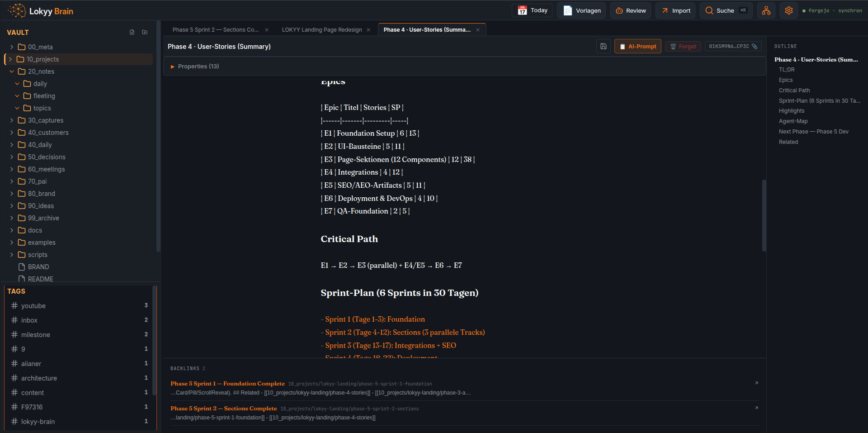868x433 pixels.
Task: Jump to Epics in outline
Action: point(786,80)
